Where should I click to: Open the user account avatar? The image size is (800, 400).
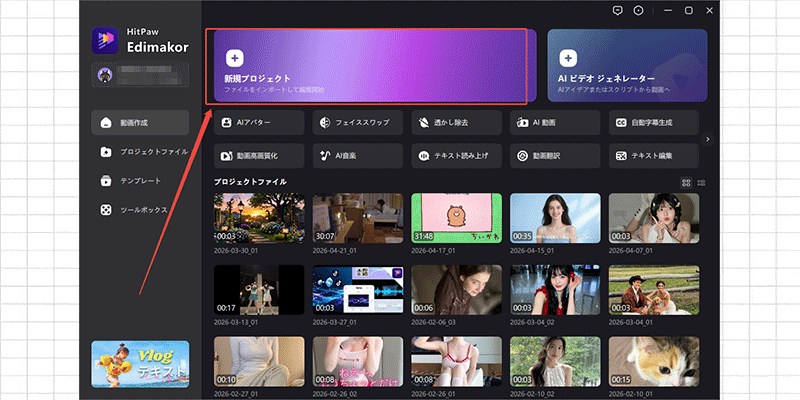[x=104, y=75]
